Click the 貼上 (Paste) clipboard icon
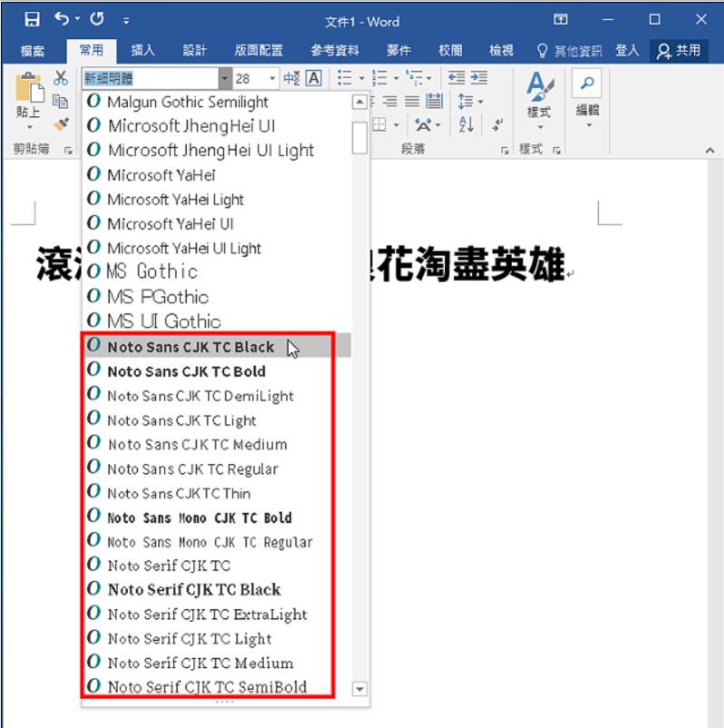The height and width of the screenshot is (728, 724). [x=29, y=87]
